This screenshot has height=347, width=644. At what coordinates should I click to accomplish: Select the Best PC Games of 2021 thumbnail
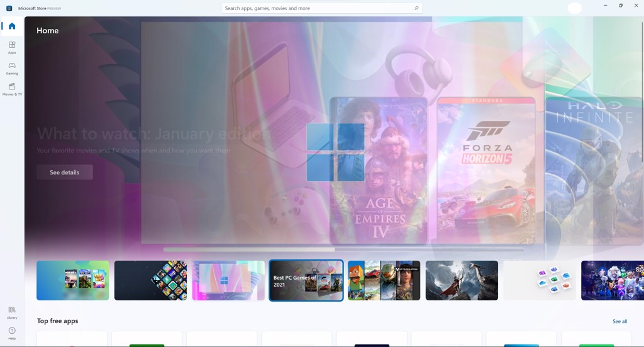tap(306, 280)
